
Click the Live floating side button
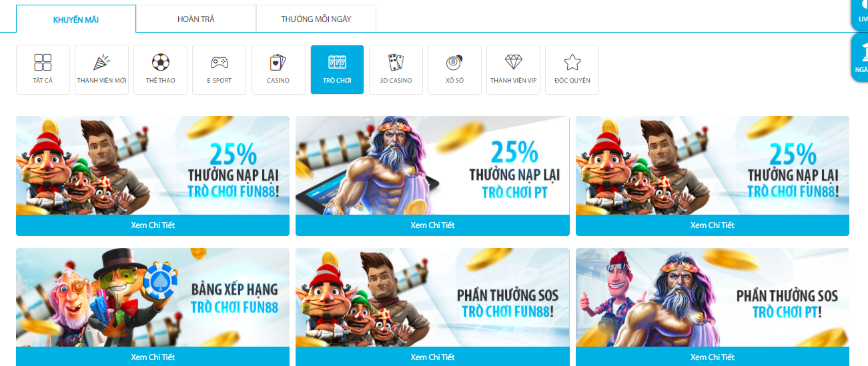coord(861,13)
